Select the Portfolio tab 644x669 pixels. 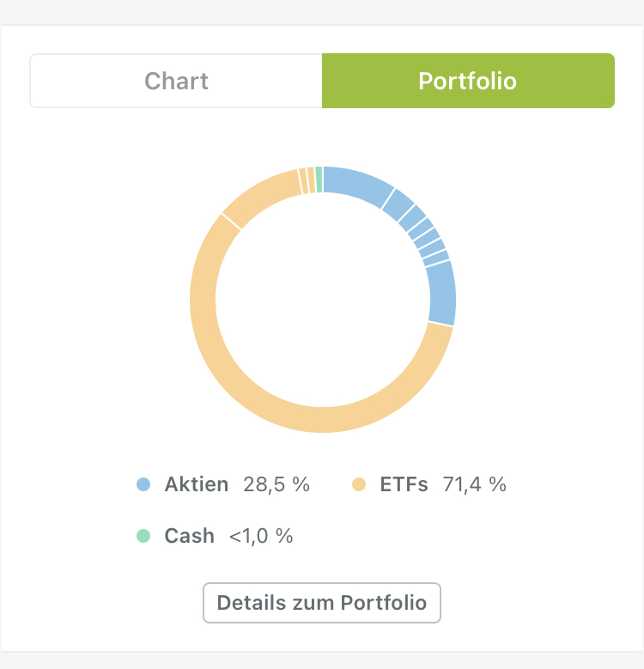coord(468,82)
